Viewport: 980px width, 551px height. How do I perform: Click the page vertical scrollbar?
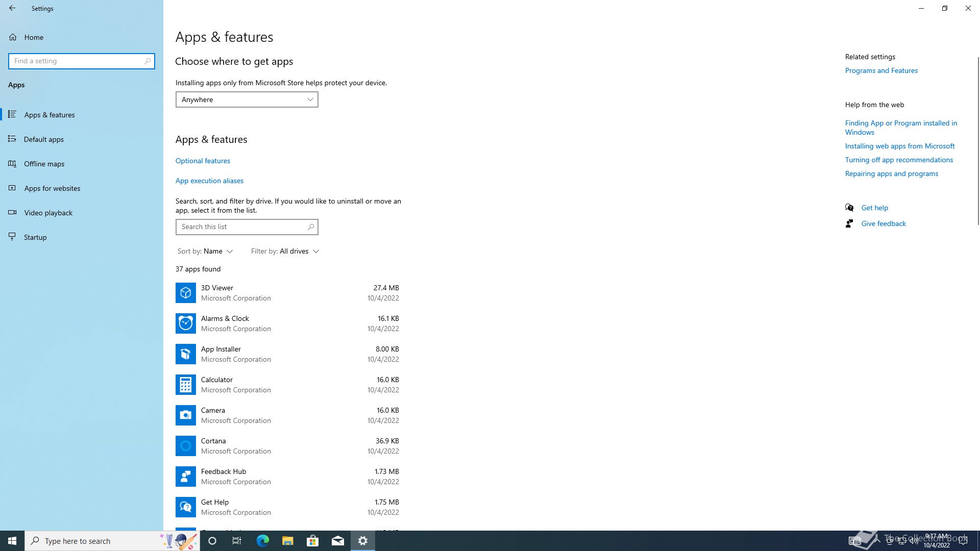click(x=978, y=140)
